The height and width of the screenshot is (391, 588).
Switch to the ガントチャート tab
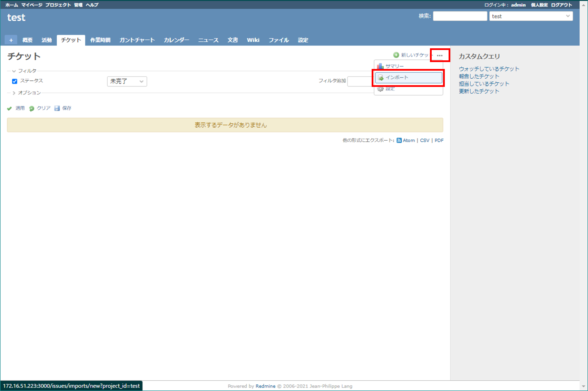[x=137, y=40]
